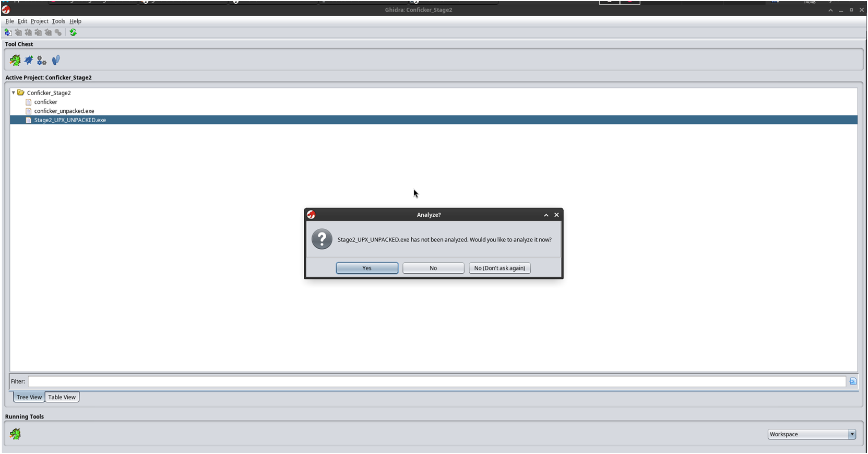
Task: Select the conficker file
Action: (x=45, y=102)
